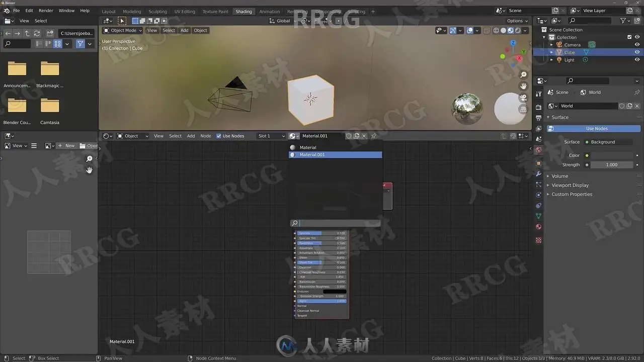Open the Material properties tab icon

[539, 227]
